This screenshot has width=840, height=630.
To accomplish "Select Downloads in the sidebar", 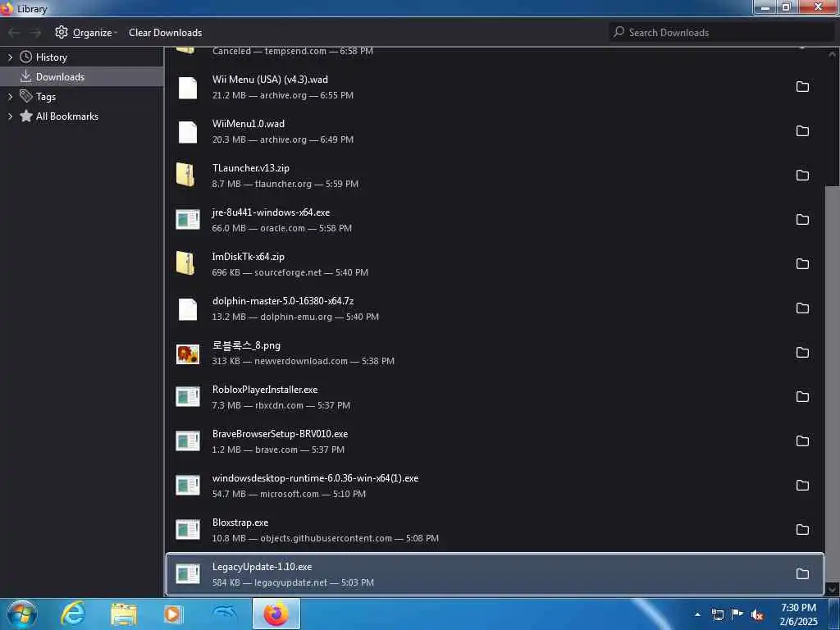I will (x=60, y=76).
